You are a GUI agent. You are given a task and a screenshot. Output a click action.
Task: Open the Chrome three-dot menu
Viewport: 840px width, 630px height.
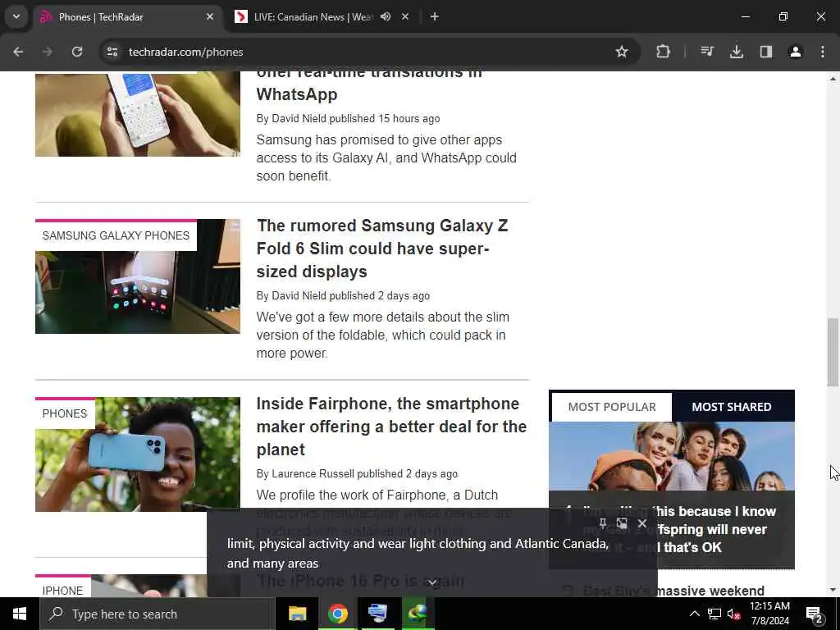click(823, 52)
